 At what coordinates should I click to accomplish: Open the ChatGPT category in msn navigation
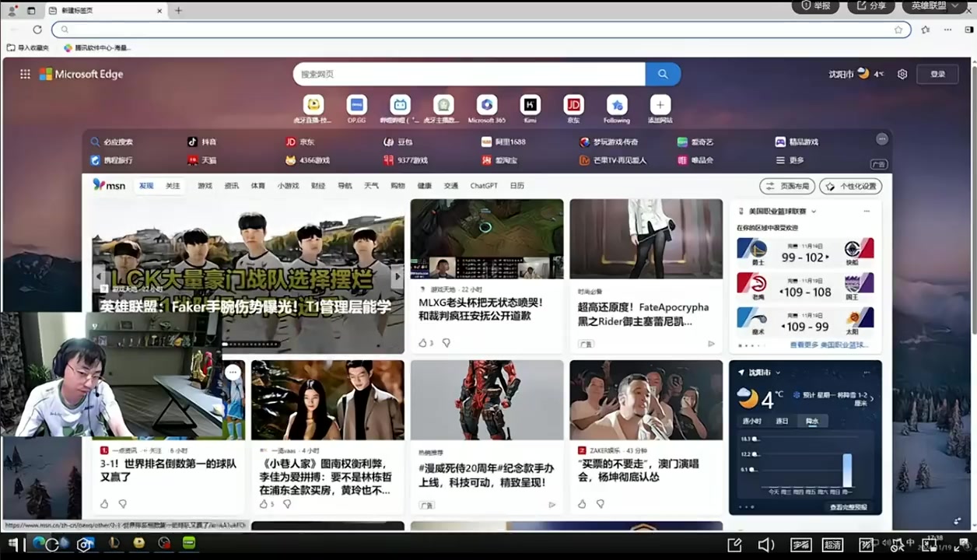point(484,186)
